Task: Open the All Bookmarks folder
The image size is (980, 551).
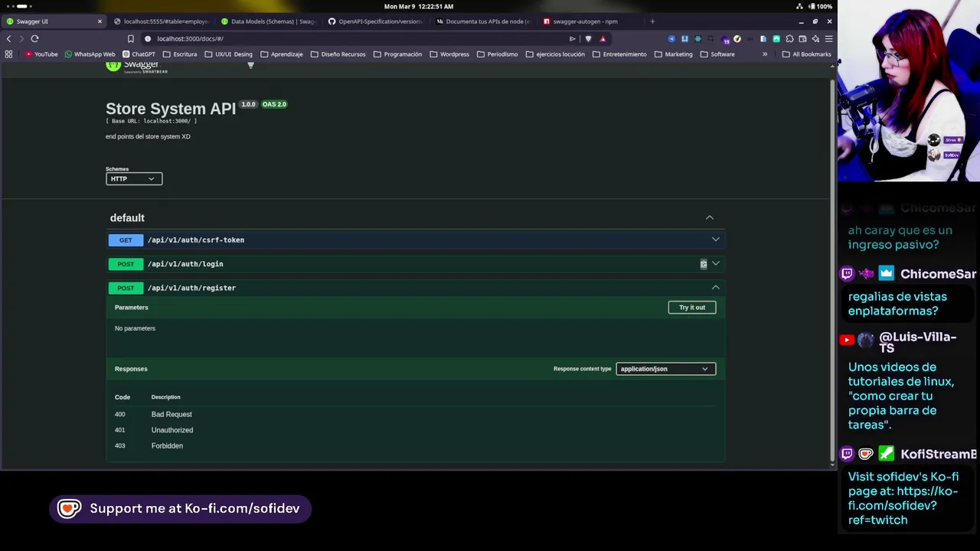Action: pos(806,54)
